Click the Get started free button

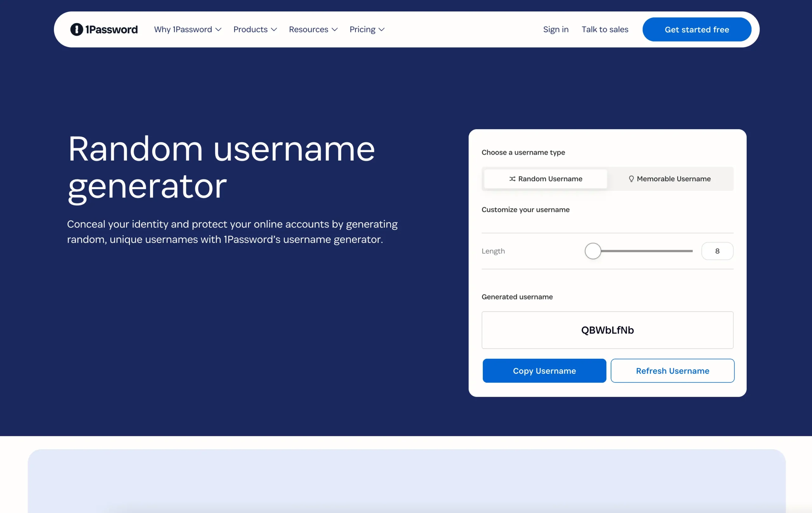(x=697, y=29)
